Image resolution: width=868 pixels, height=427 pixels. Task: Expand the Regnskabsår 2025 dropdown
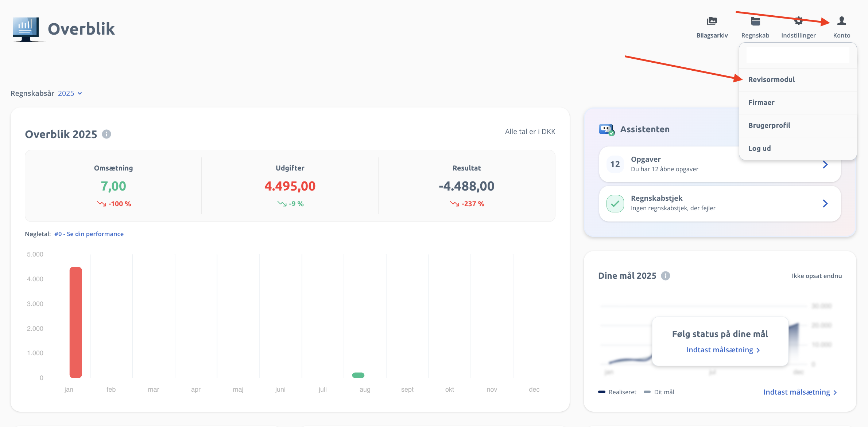(x=70, y=93)
